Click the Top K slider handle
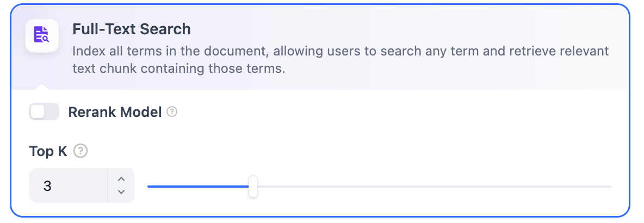This screenshot has height=223, width=644. pos(253,186)
